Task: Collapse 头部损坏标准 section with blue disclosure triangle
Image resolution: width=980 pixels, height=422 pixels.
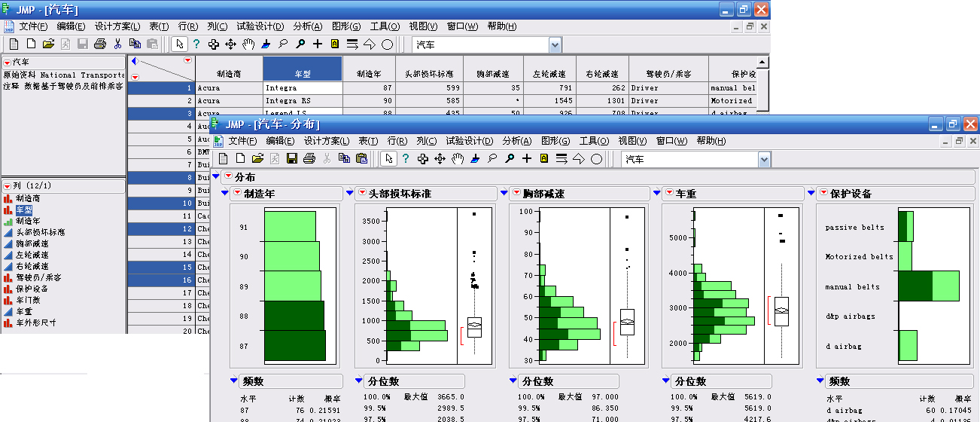Action: coord(349,194)
